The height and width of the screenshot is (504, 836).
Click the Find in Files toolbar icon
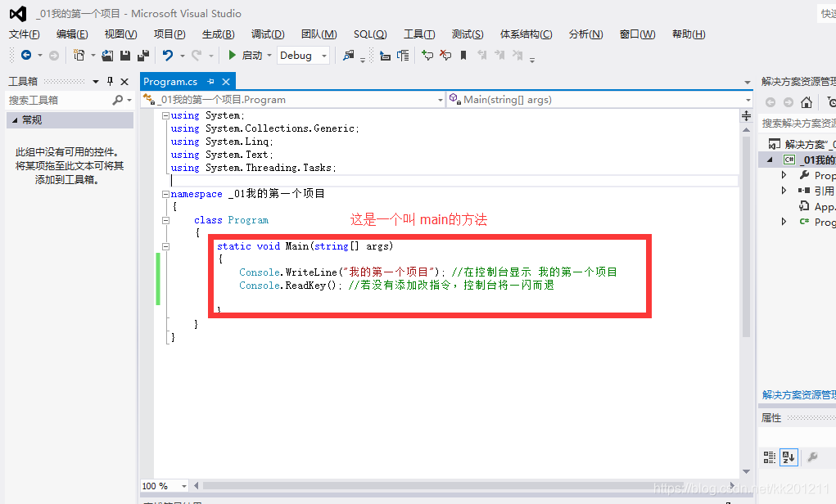[x=348, y=55]
